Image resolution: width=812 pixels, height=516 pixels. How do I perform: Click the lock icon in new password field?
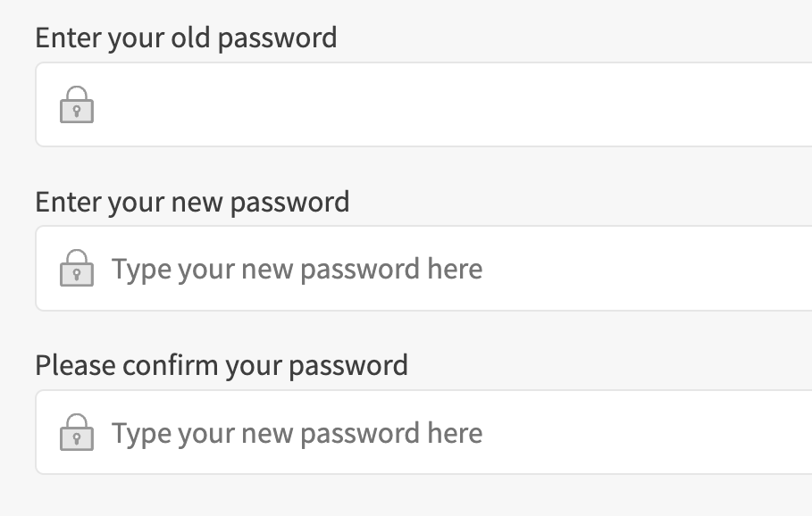(77, 269)
